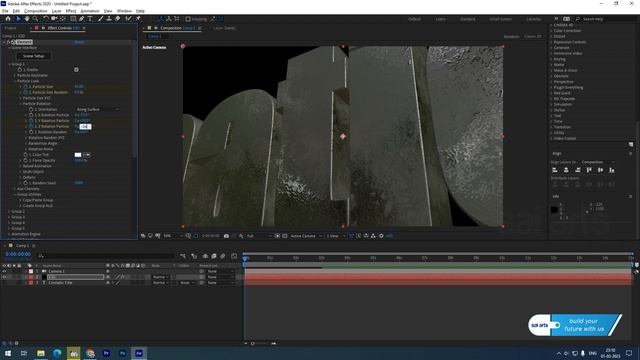Expand Color Correction effects category

(x=551, y=31)
